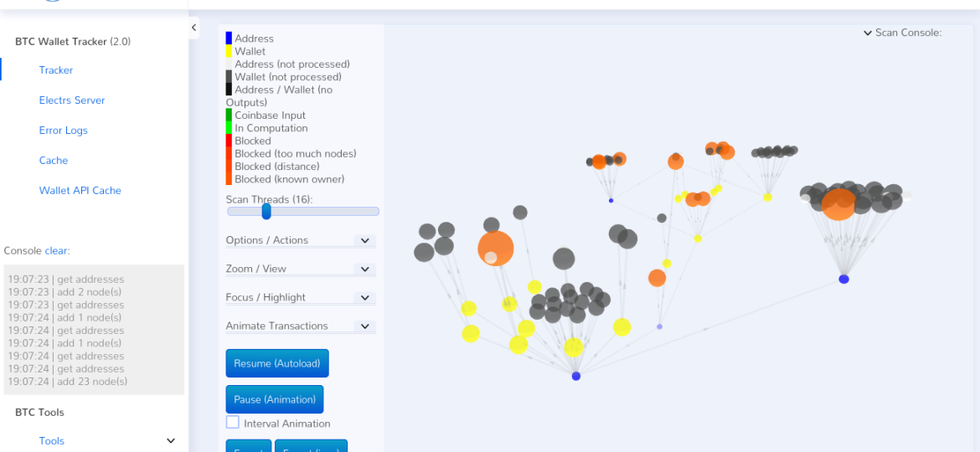Click the Pause (Animation) button

pos(275,399)
